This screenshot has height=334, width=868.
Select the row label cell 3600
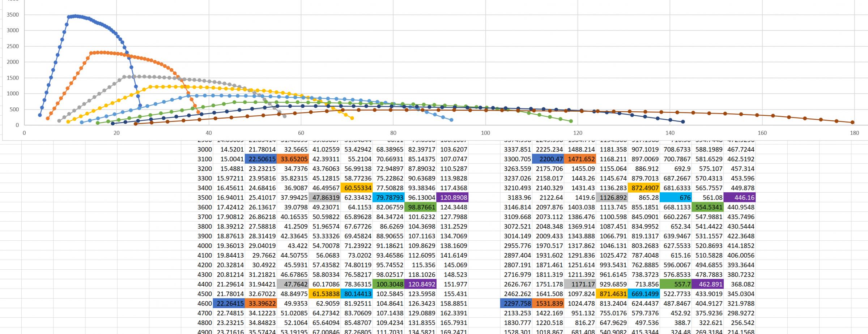click(197, 207)
